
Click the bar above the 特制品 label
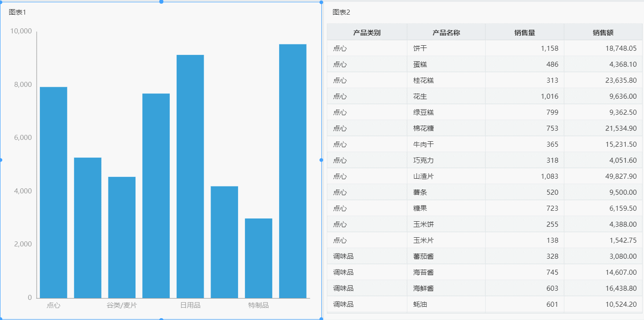(259, 258)
